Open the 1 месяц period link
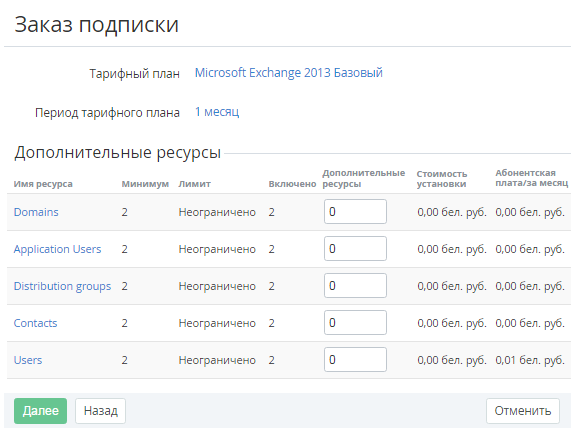 coord(217,112)
